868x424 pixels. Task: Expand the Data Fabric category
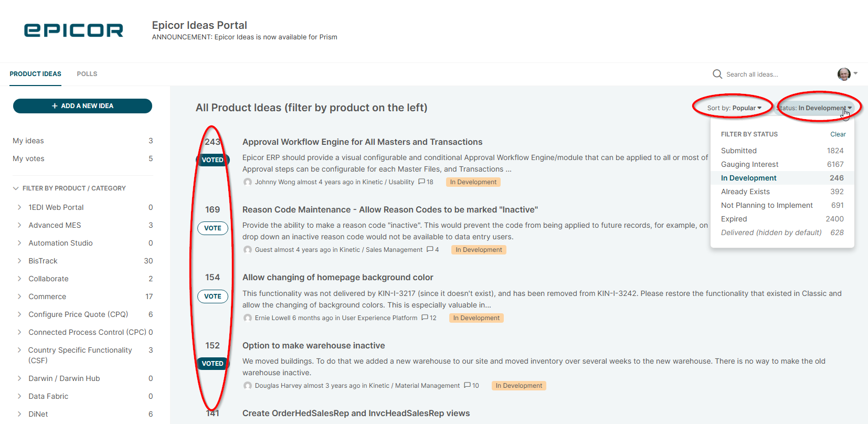point(19,396)
